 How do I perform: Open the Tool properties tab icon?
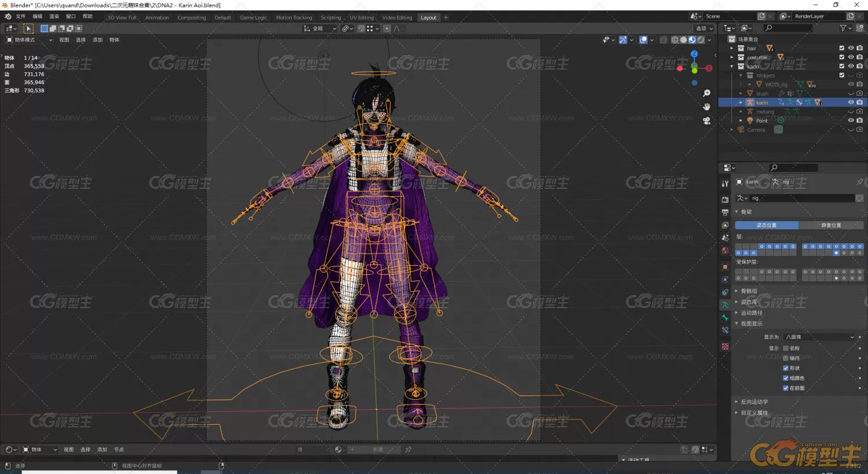tap(725, 183)
